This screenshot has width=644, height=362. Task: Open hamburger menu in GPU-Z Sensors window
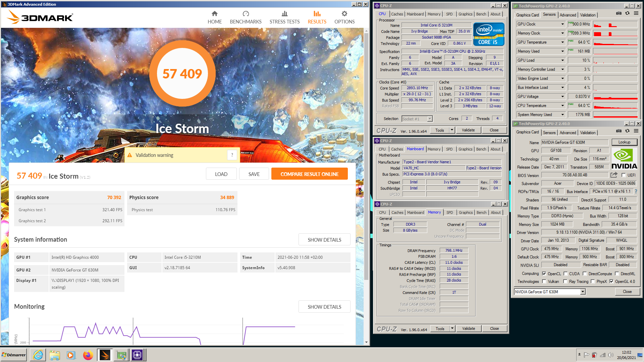[x=636, y=13]
